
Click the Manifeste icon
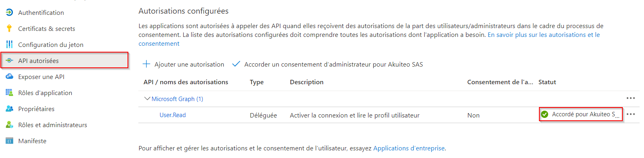click(10, 141)
